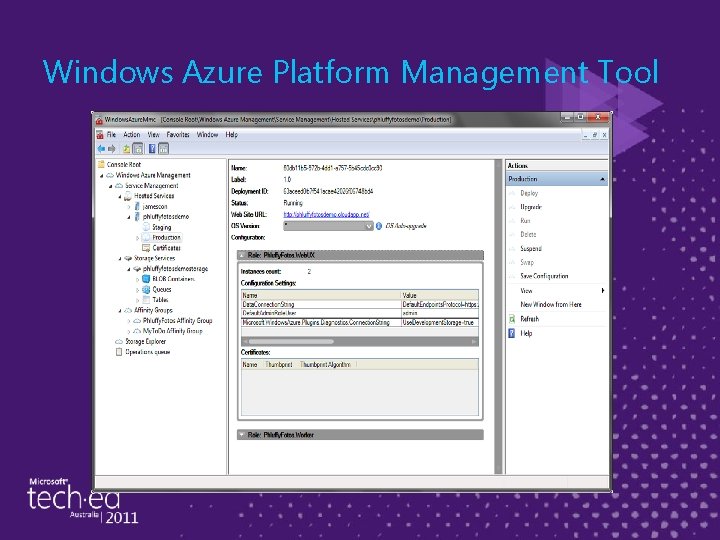Collapse the Hosted Services tree node

120,197
